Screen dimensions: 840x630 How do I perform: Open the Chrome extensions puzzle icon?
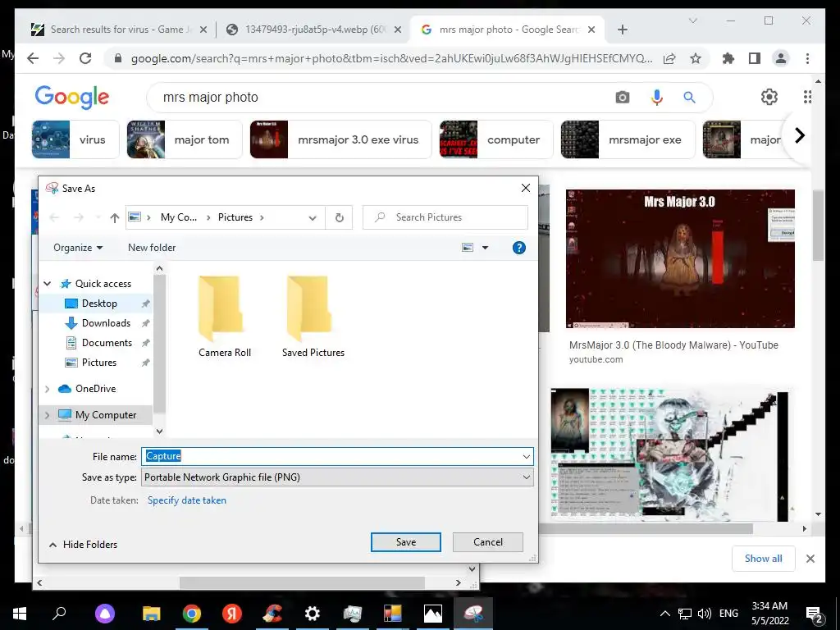click(x=728, y=58)
